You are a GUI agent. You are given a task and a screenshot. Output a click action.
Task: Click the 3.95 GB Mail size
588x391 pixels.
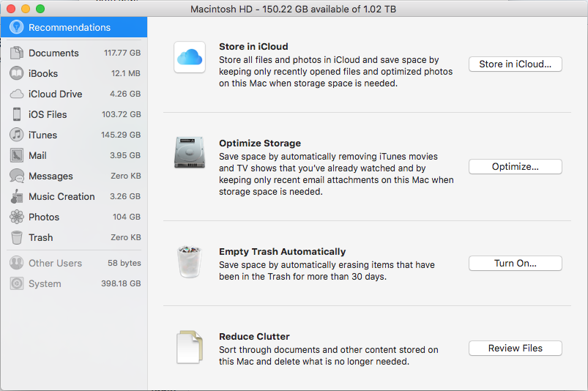(x=125, y=155)
